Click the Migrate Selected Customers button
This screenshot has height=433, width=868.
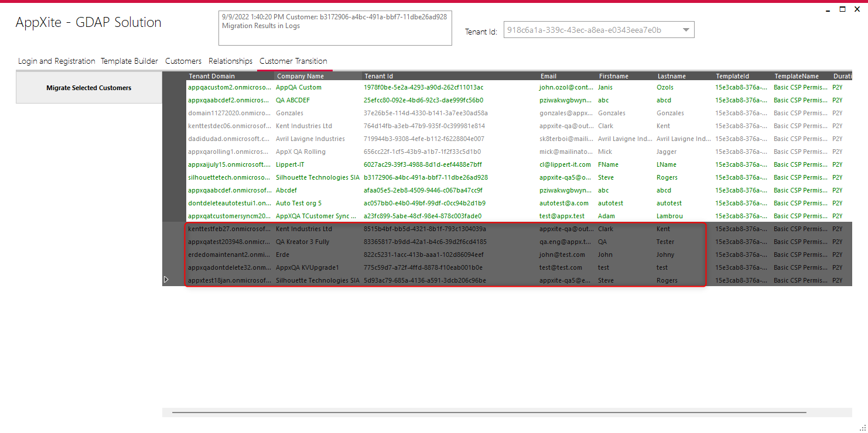click(89, 88)
